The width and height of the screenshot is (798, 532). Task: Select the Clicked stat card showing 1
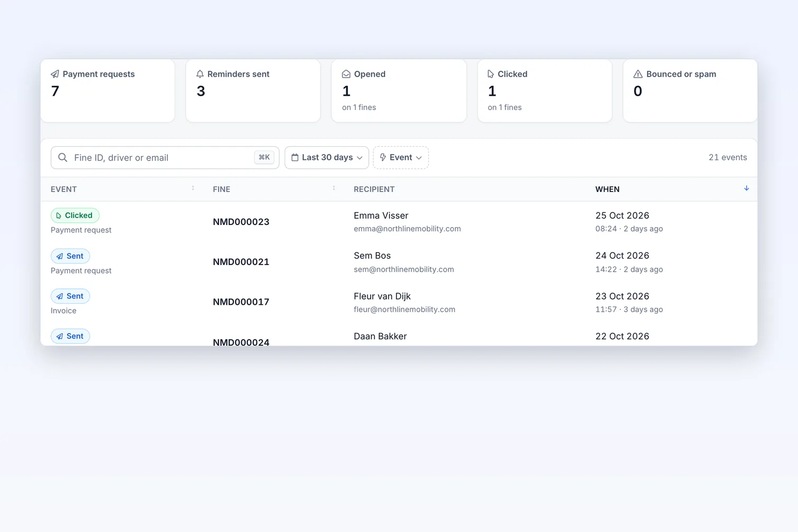click(x=545, y=91)
